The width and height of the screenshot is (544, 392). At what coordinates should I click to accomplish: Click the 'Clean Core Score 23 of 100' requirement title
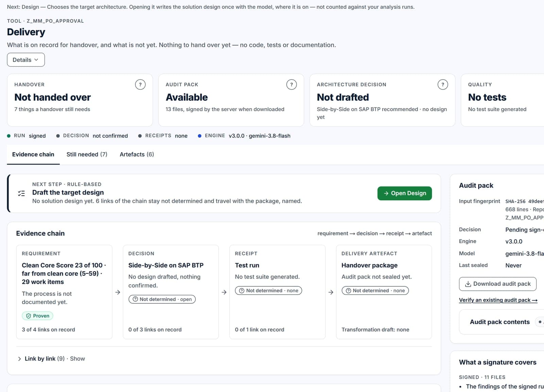[64, 273]
